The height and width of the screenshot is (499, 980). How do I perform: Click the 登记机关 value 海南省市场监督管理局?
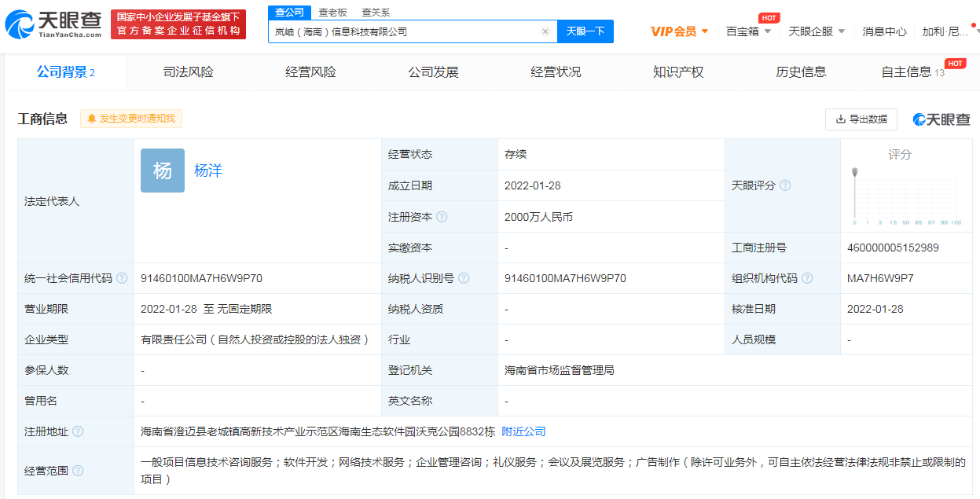[x=560, y=370]
